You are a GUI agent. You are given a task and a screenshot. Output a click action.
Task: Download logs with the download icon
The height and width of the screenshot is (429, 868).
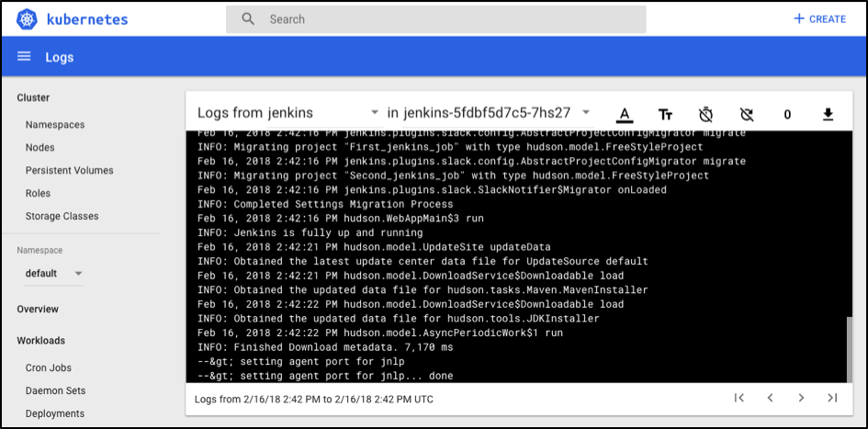point(828,114)
